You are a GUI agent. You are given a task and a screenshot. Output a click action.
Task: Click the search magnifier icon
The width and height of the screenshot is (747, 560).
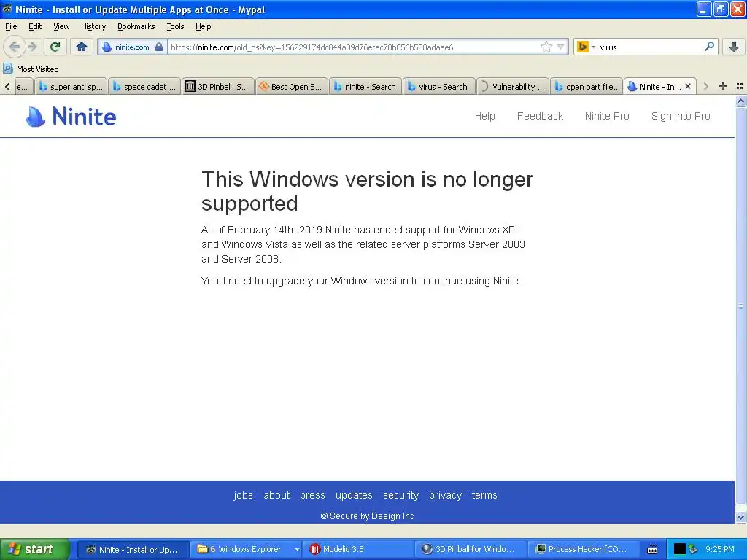[709, 47]
